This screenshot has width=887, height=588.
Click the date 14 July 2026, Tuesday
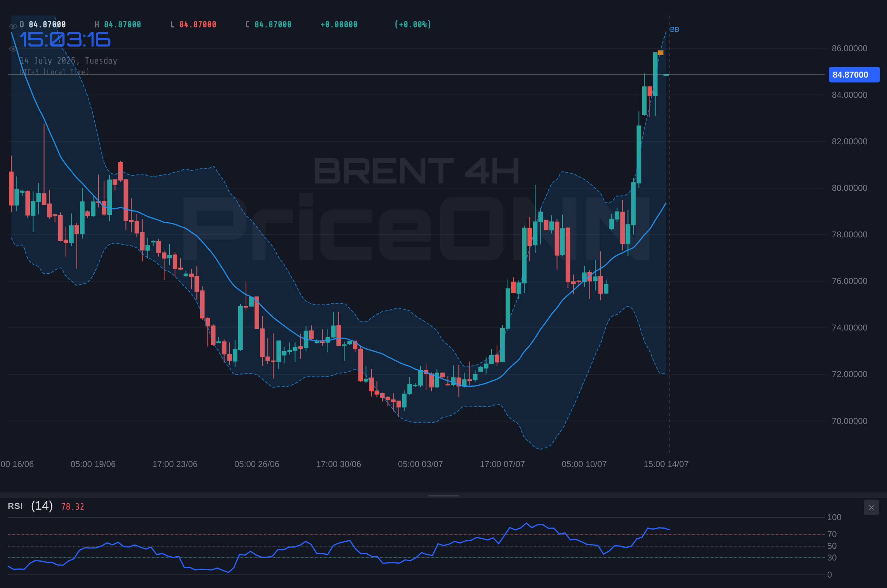pos(68,61)
